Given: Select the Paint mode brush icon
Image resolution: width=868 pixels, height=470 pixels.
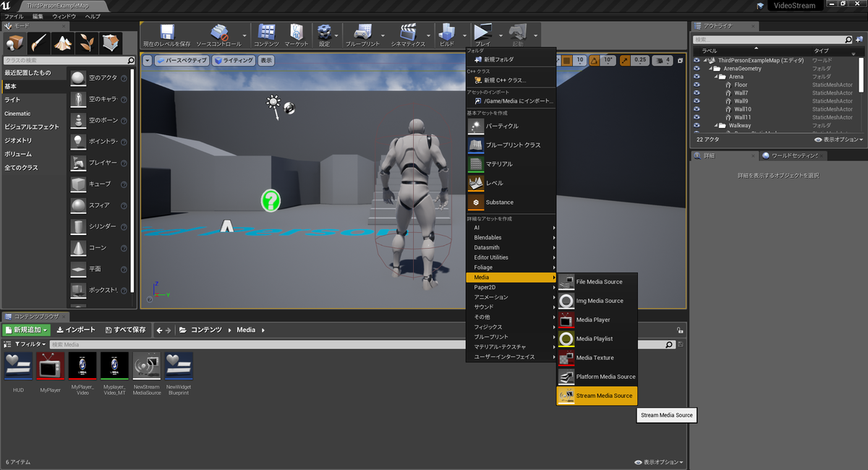Looking at the screenshot, I should tap(40, 43).
